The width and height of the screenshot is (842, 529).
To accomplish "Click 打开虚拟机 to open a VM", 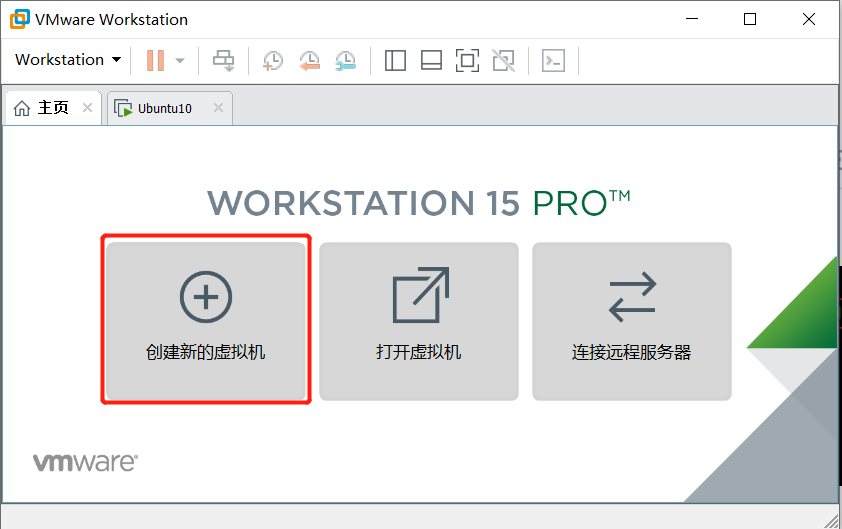I will [x=419, y=321].
